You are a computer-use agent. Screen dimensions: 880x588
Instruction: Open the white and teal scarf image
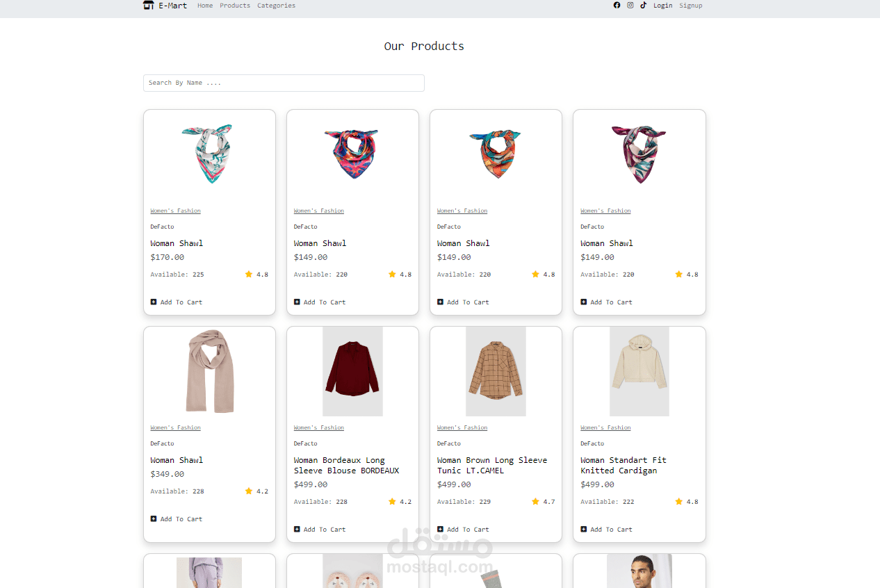[209, 154]
